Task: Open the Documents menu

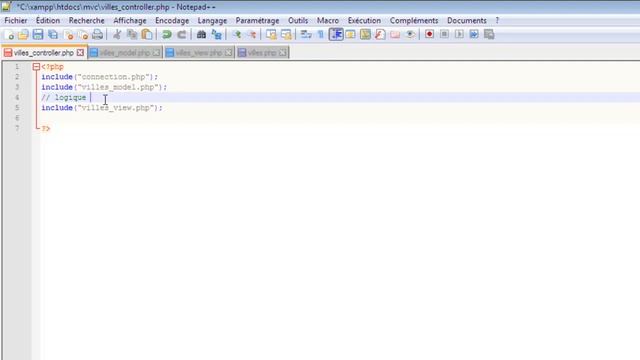Action: pyautogui.click(x=467, y=20)
